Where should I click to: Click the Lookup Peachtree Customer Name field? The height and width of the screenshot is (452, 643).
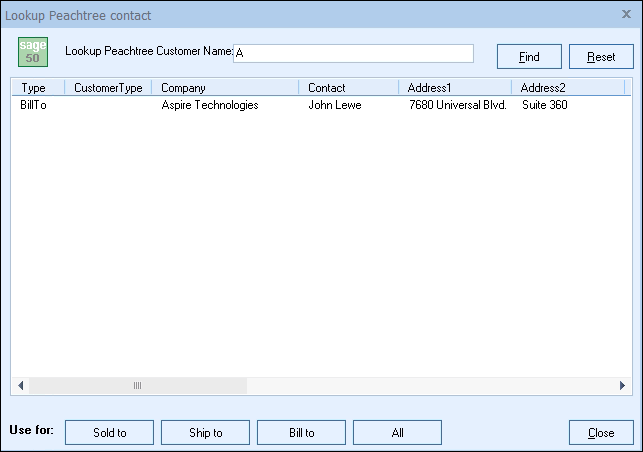[x=353, y=53]
